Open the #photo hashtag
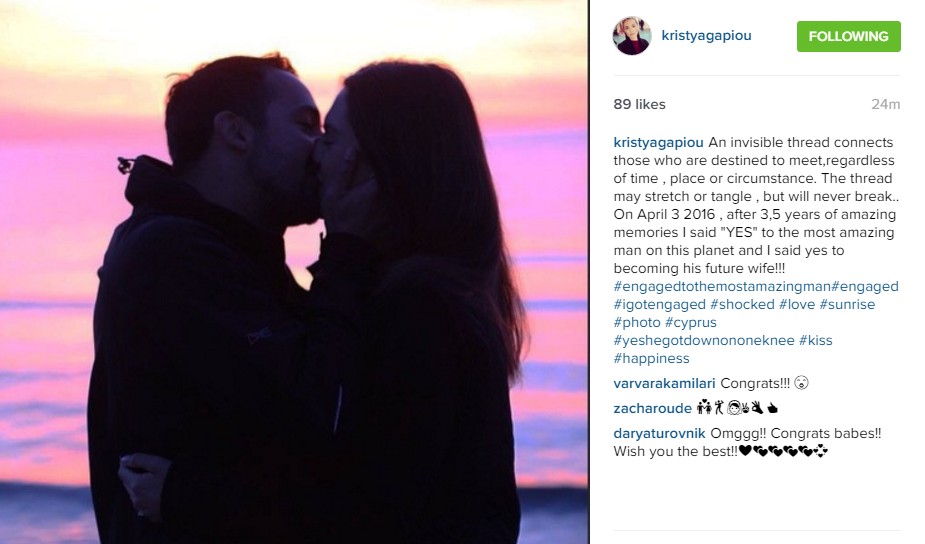 [637, 323]
